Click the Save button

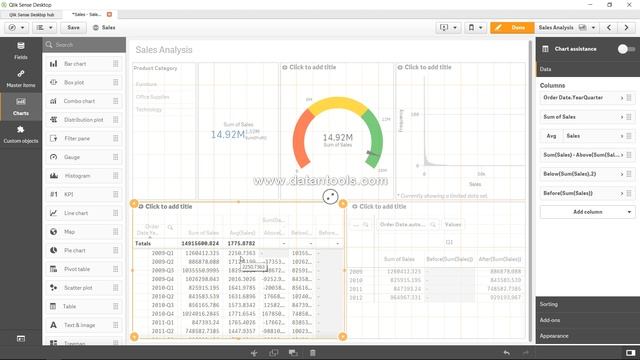pyautogui.click(x=73, y=28)
